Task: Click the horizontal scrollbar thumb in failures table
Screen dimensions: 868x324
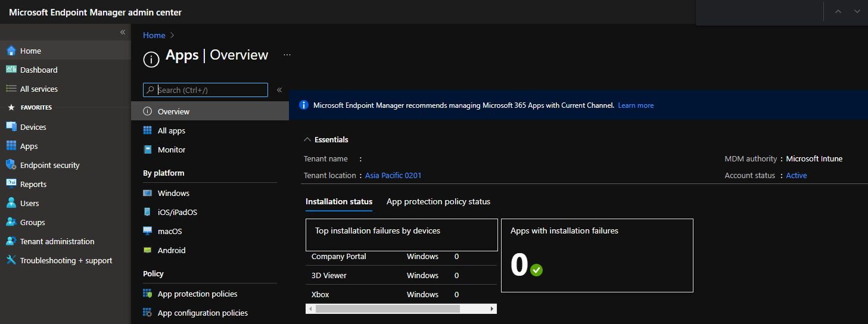Action: click(388, 309)
